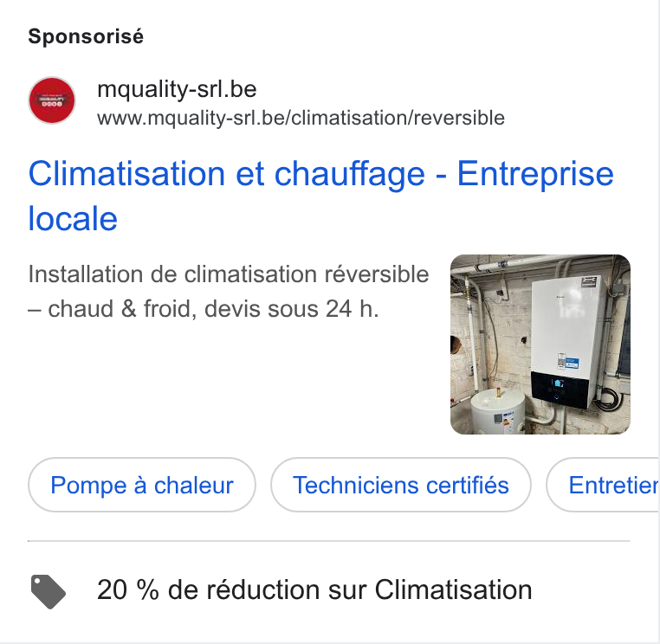
Task: Select the "Pompe à chaleur" chip
Action: coord(142,485)
